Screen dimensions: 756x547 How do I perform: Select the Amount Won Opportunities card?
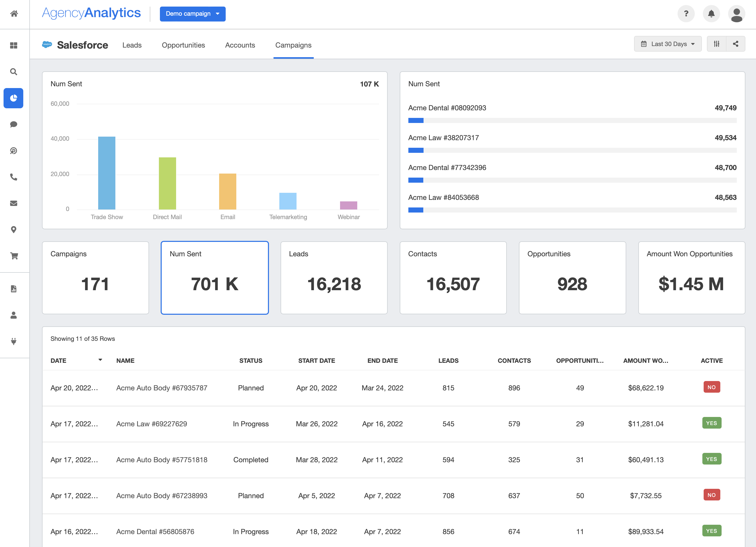click(x=692, y=278)
